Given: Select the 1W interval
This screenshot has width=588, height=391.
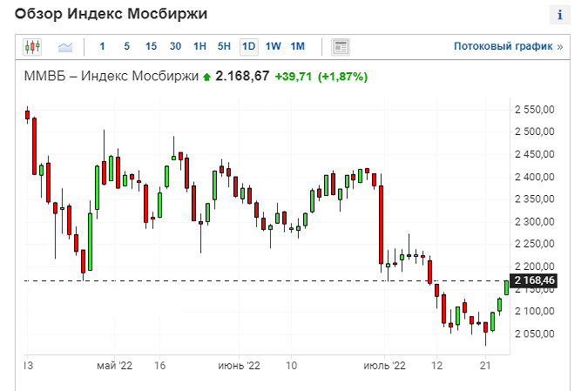Looking at the screenshot, I should [x=273, y=46].
